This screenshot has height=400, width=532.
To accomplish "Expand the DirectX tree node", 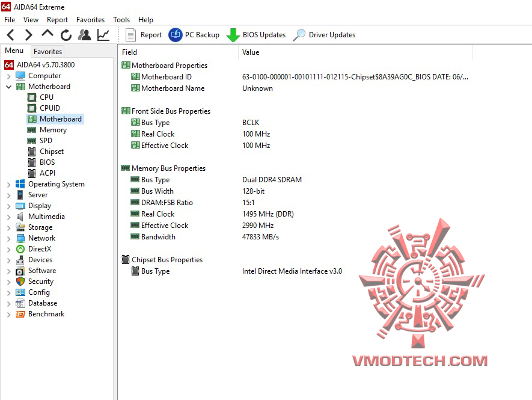I will coord(8,250).
